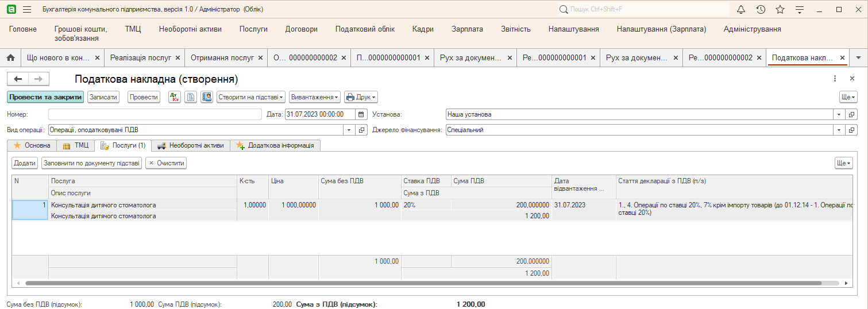This screenshot has width=868, height=309.
Task: Click the Провести та закрити button
Action: point(45,97)
